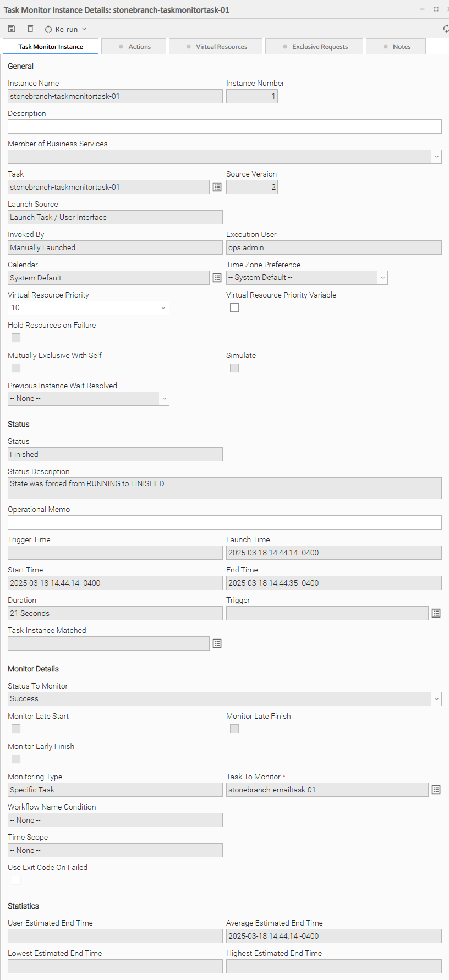449x980 pixels.
Task: Click the delete trash icon
Action: 30,29
